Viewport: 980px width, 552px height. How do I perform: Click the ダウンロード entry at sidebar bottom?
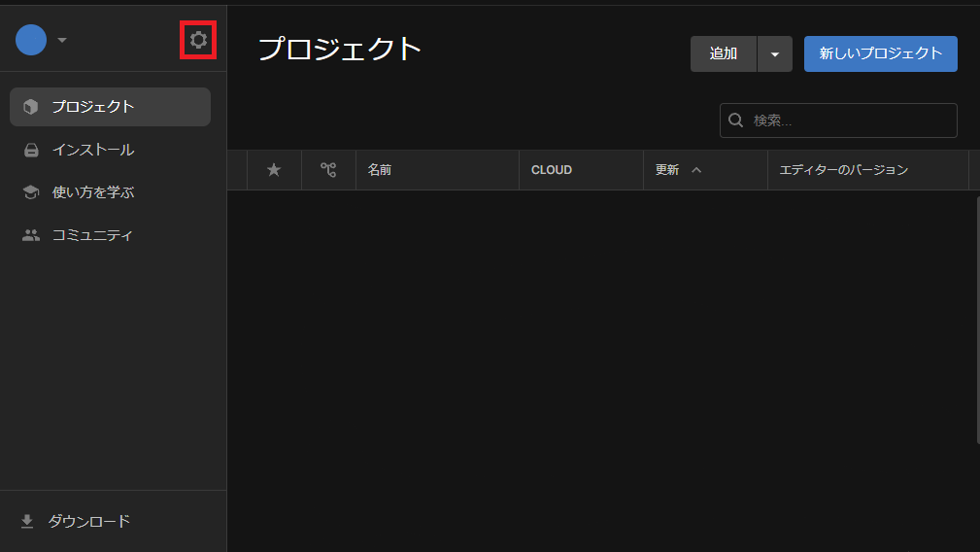[x=88, y=521]
